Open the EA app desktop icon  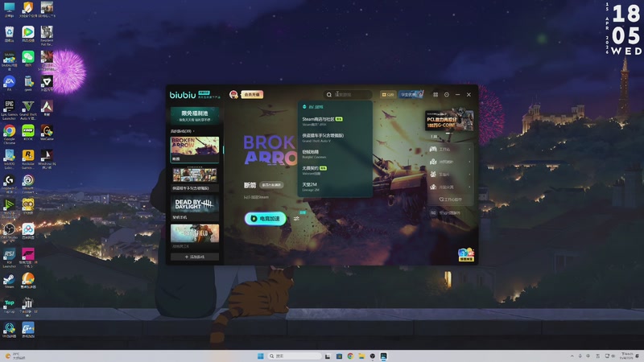pos(9,84)
